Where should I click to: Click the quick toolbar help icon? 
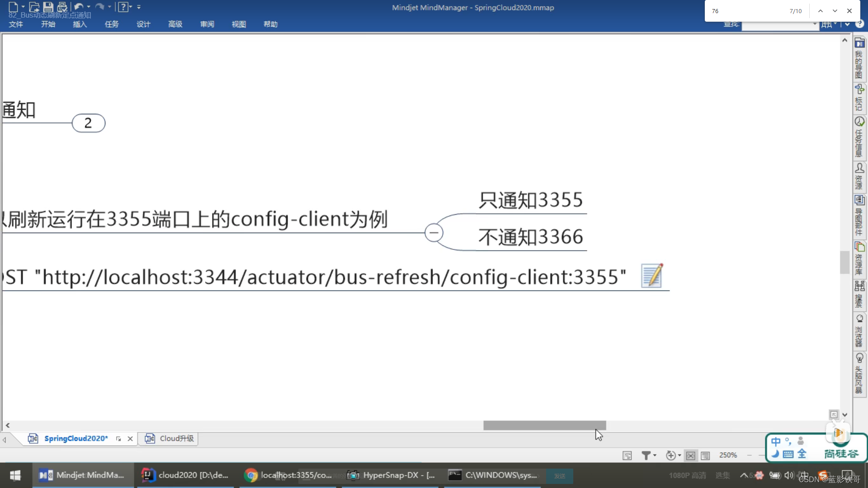[123, 7]
